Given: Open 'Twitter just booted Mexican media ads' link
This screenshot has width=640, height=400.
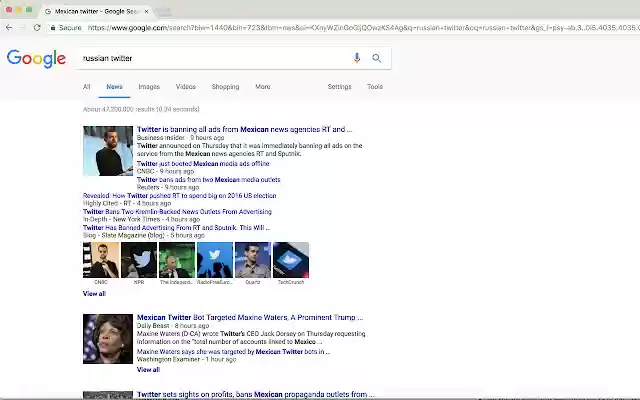Looking at the screenshot, I should click(x=203, y=164).
